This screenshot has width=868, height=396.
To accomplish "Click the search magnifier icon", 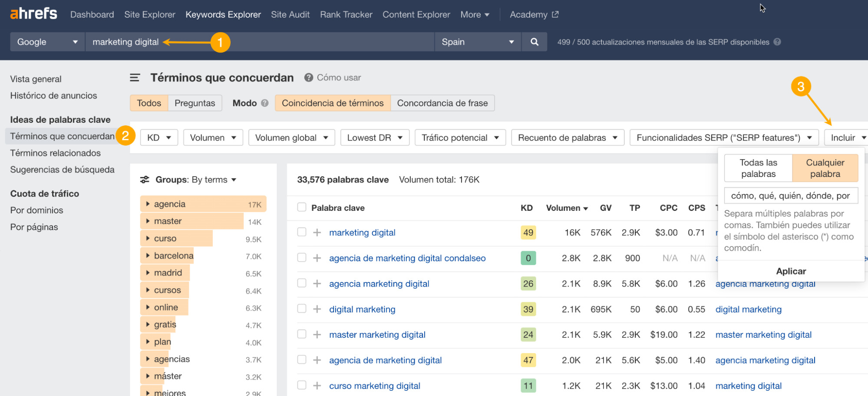I will tap(534, 42).
